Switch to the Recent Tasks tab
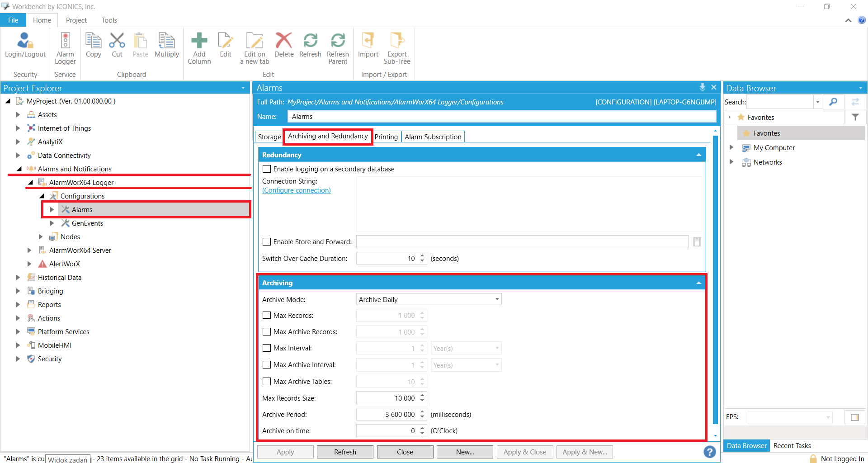 click(792, 446)
